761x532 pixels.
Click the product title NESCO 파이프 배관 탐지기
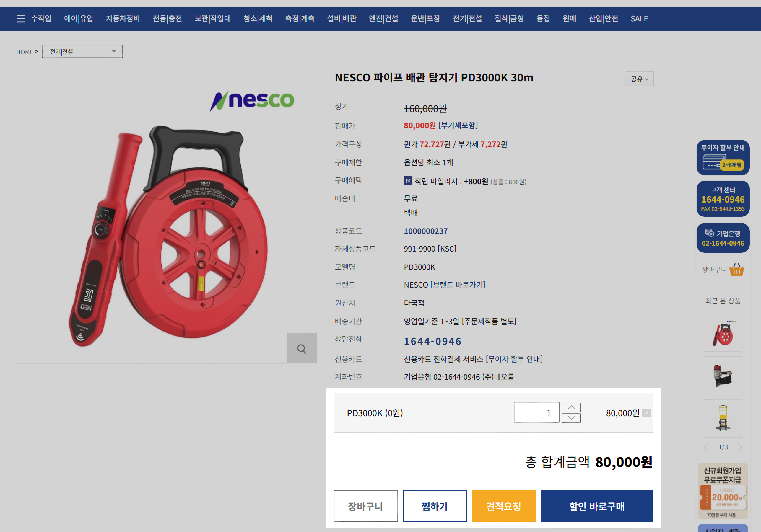coord(434,78)
